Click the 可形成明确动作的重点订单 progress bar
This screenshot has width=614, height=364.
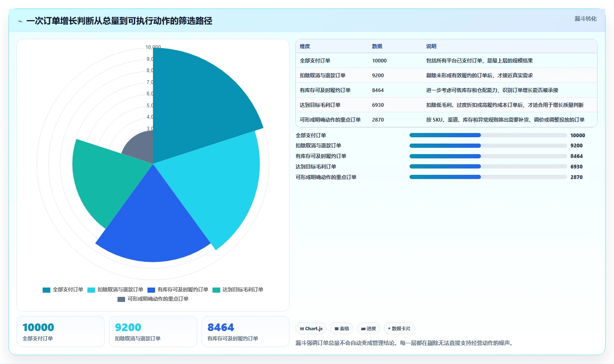488,177
